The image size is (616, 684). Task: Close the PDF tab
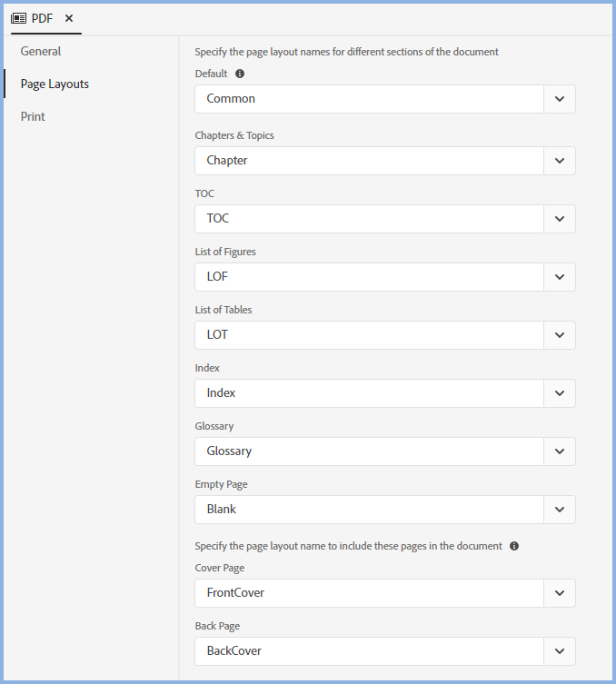[x=69, y=18]
